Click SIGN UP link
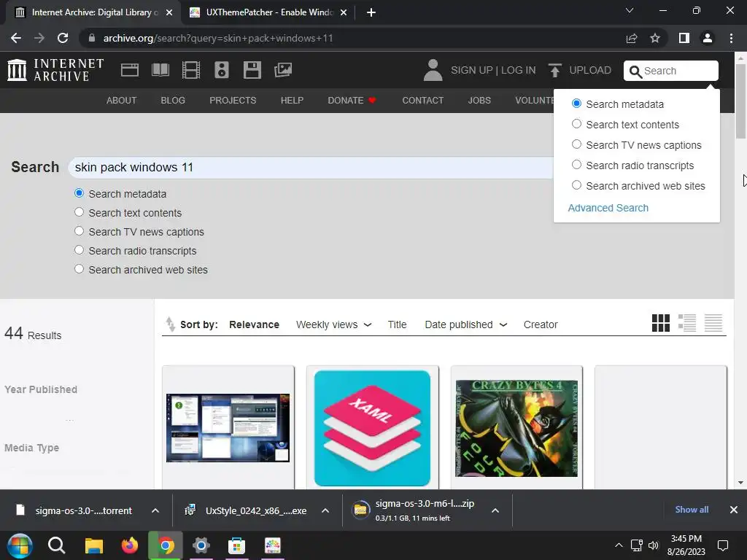This screenshot has height=560, width=747. pyautogui.click(x=472, y=70)
